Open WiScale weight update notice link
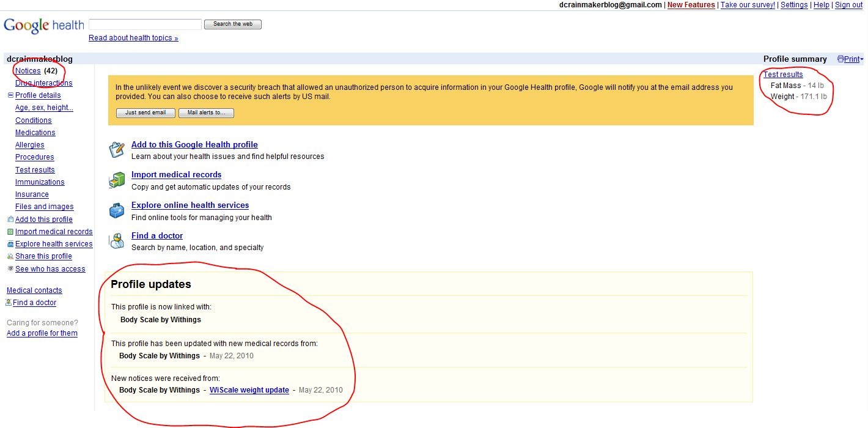Viewport: 868px width, 428px height. (x=249, y=390)
